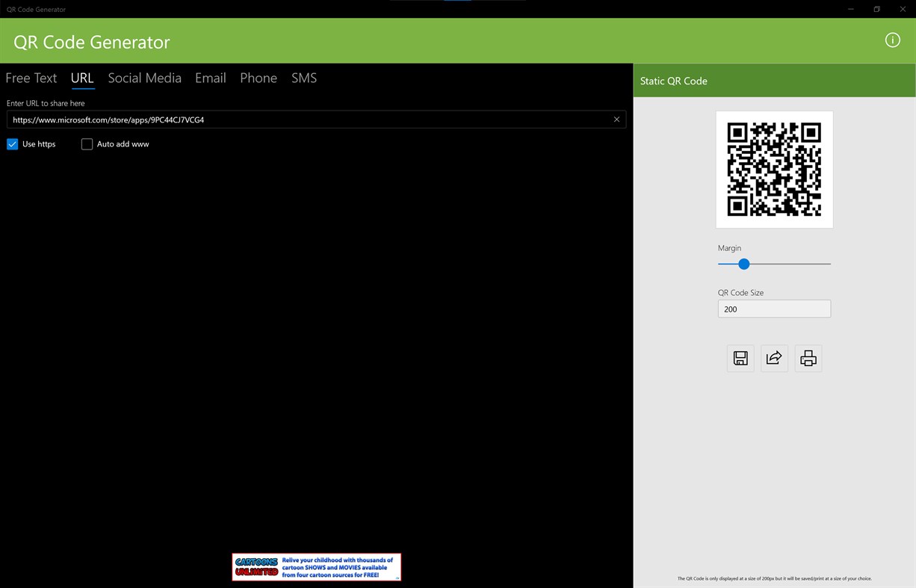Screen dimensions: 916x588
Task: Open the SMS tab
Action: [303, 78]
